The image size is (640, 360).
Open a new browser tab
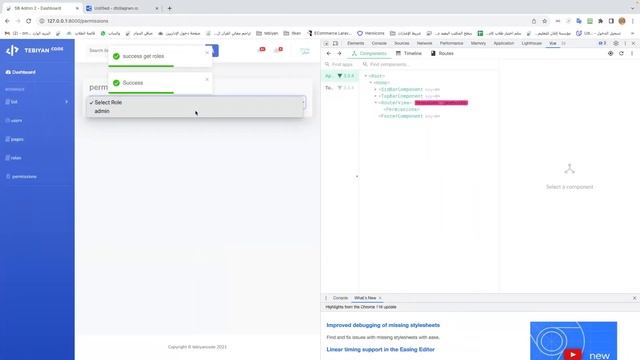[x=169, y=8]
